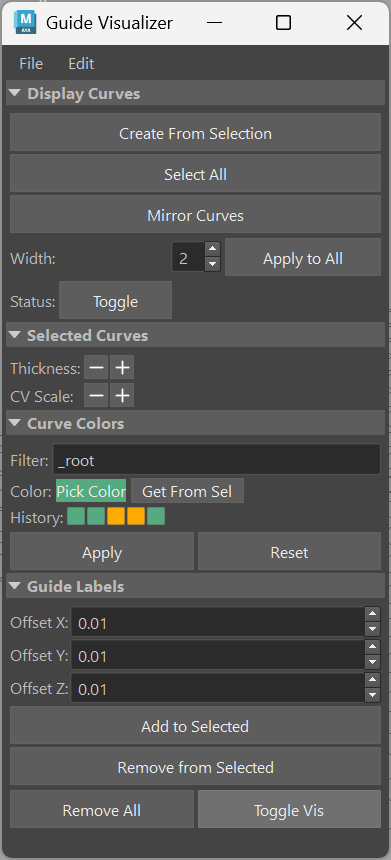The height and width of the screenshot is (860, 391).
Task: Decrement Width with down arrow
Action: [213, 265]
